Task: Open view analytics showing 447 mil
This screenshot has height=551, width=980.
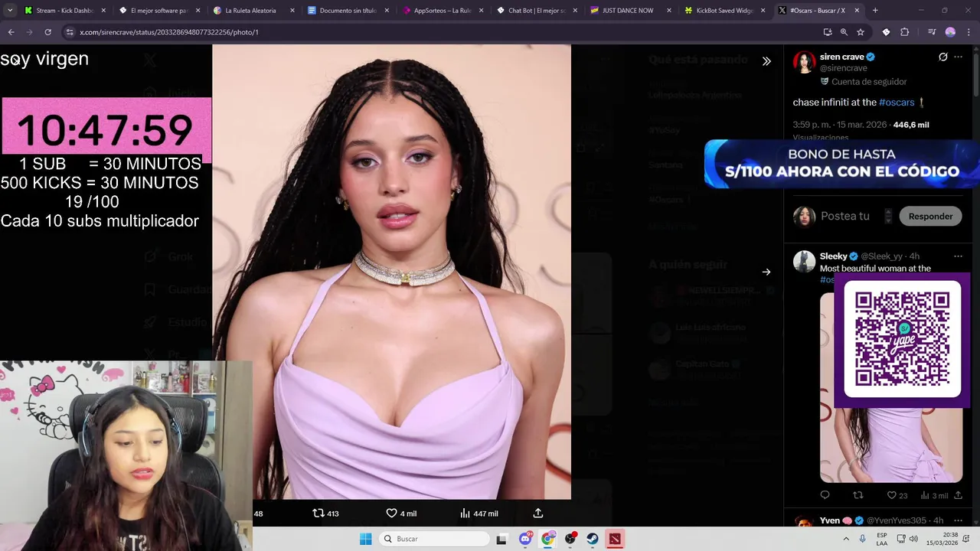Action: (479, 514)
